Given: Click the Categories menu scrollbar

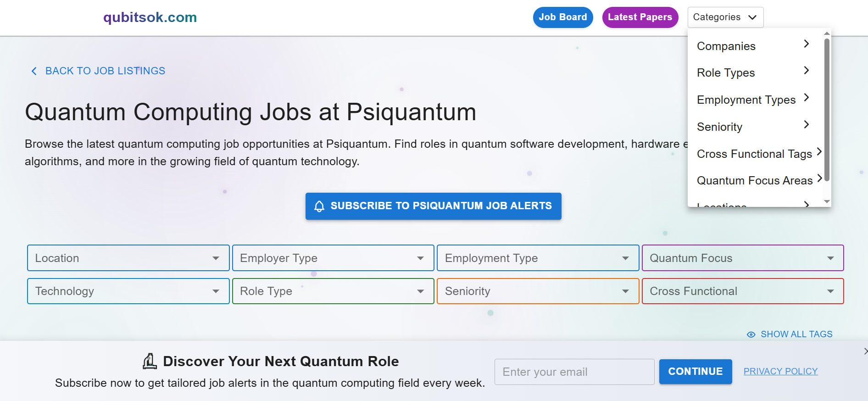Looking at the screenshot, I should click(x=827, y=110).
